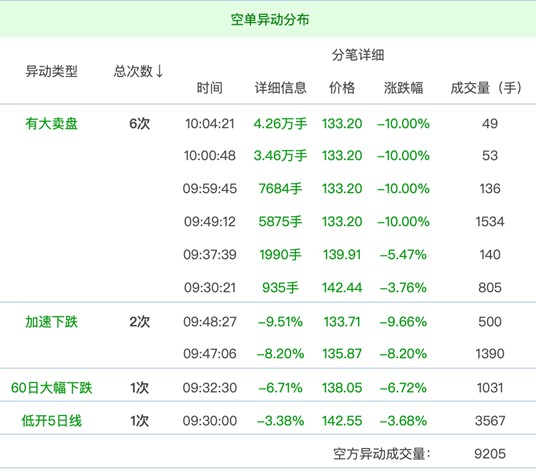
Task: Click the 3.46万手 detail value
Action: pos(280,156)
